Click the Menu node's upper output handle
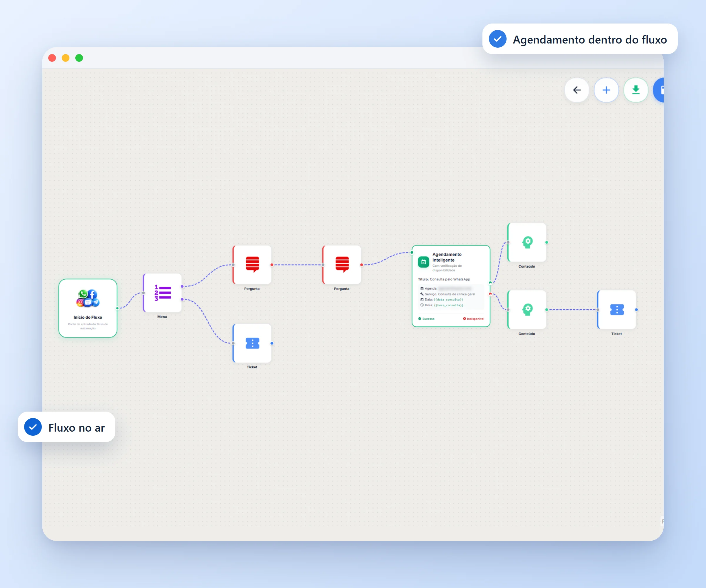Viewport: 706px width, 588px height. coord(182,286)
